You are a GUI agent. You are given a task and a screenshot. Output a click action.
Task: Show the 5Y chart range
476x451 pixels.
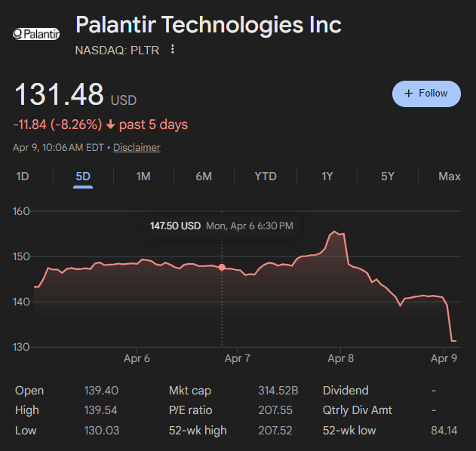388,176
